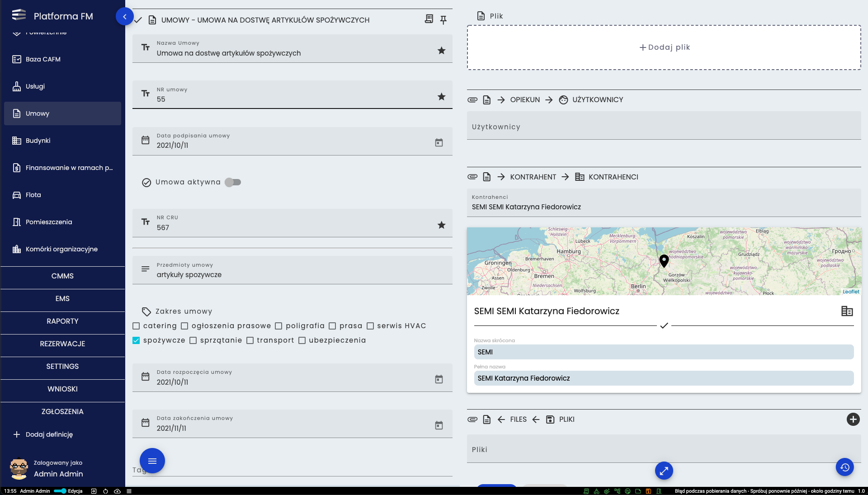Open Flota in sidebar
868x495 pixels.
coord(62,195)
